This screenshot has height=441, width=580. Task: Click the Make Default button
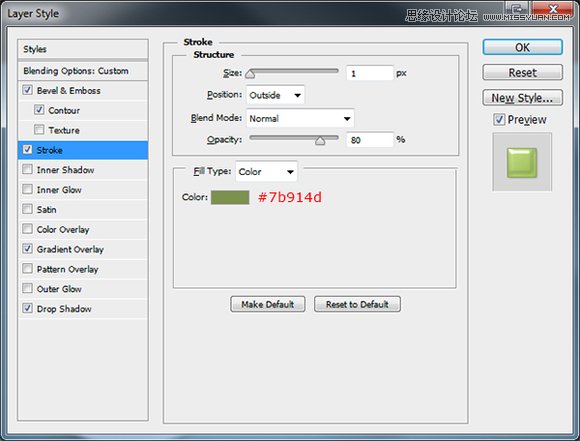[268, 304]
